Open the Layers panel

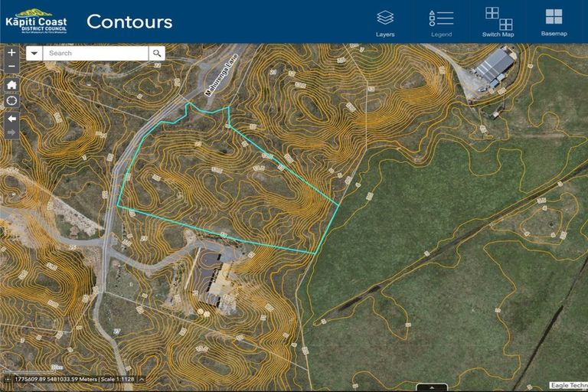point(385,24)
